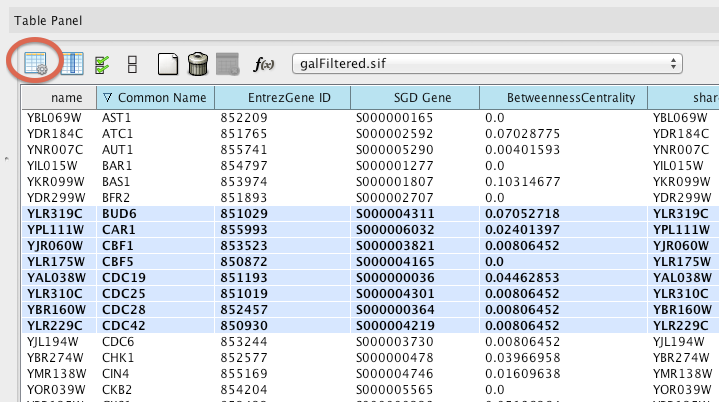This screenshot has height=402, width=719.
Task: Toggle sort arrow on Common Name column
Action: [108, 97]
